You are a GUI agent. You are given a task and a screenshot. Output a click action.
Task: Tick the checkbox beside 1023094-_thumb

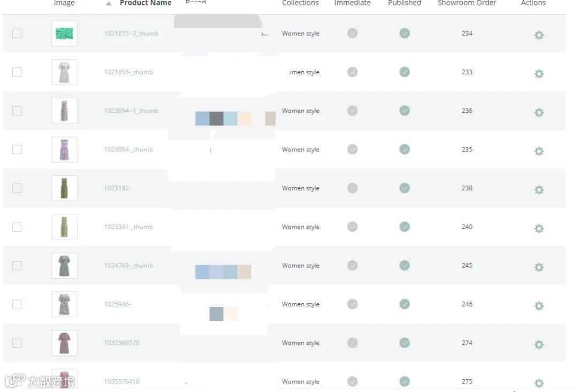(x=17, y=149)
